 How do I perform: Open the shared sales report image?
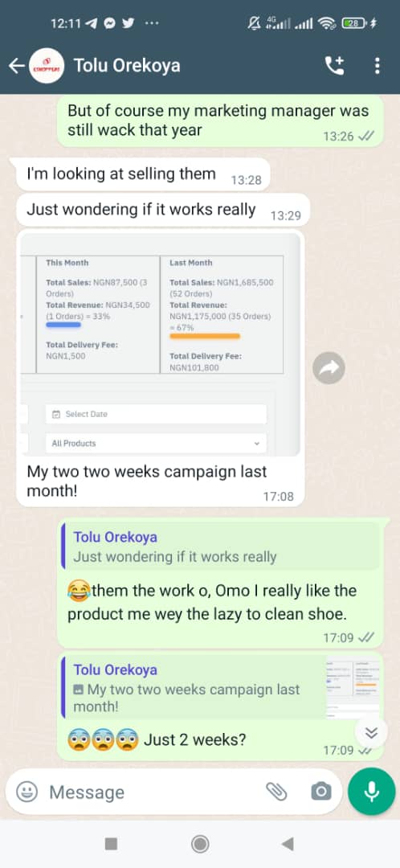(161, 344)
